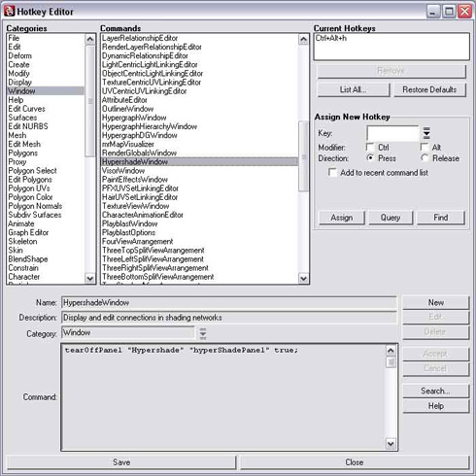The image size is (476, 476).
Task: Minimize the Hotkey Editor window
Action: (x=433, y=12)
